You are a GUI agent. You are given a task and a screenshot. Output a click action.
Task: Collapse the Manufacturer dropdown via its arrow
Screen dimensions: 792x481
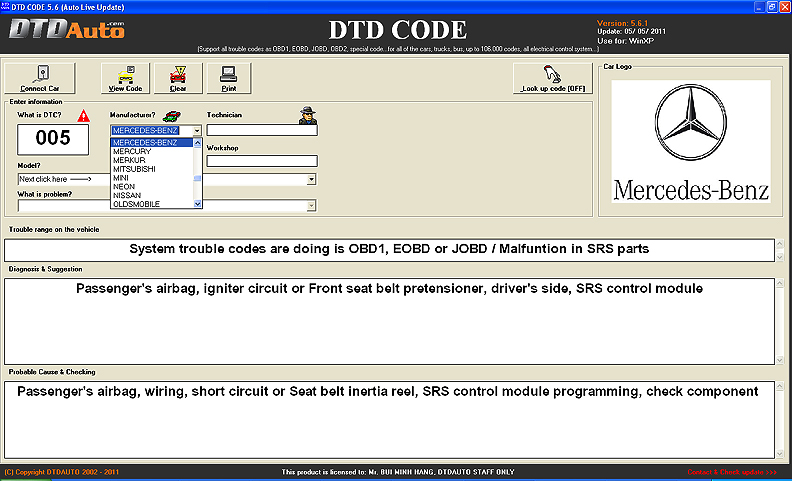[x=197, y=130]
